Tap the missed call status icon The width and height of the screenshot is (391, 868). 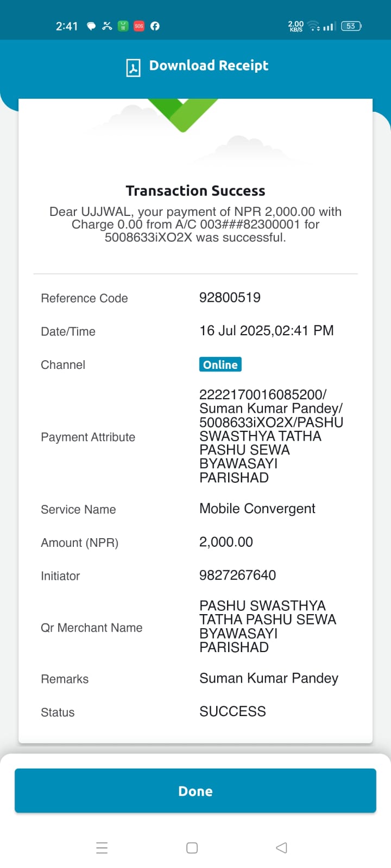(107, 26)
